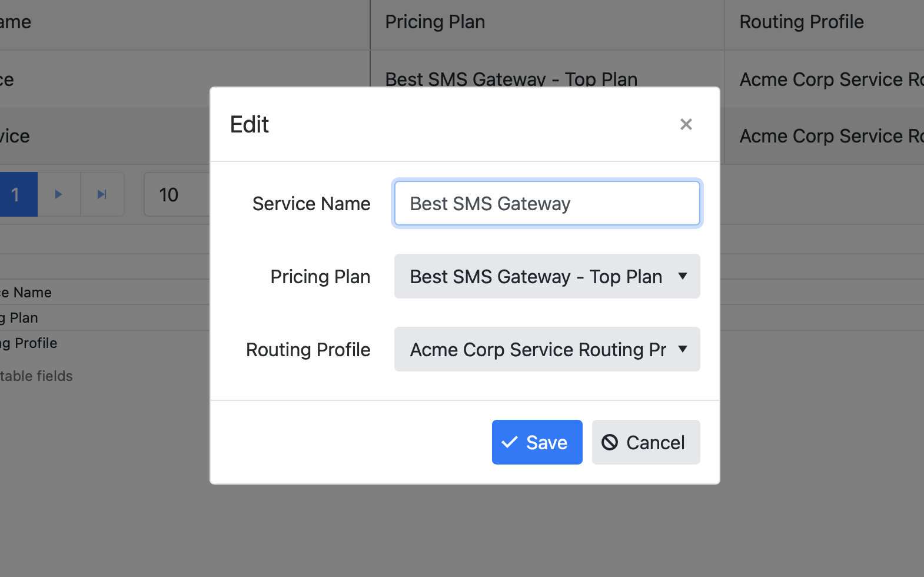
Task: Sort by the Routing Profile column header
Action: (x=801, y=22)
